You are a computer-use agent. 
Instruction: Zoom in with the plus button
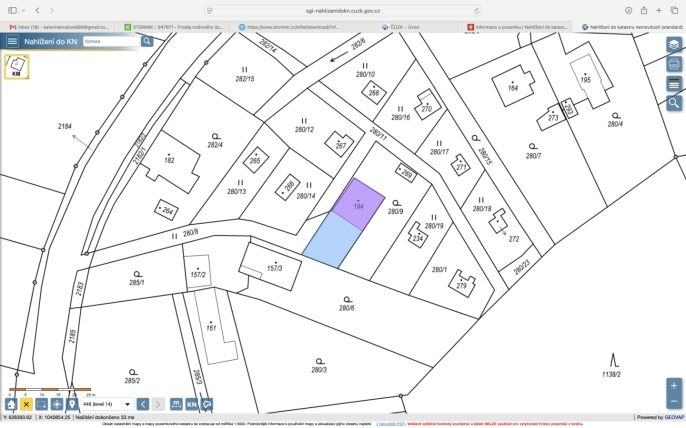click(674, 386)
